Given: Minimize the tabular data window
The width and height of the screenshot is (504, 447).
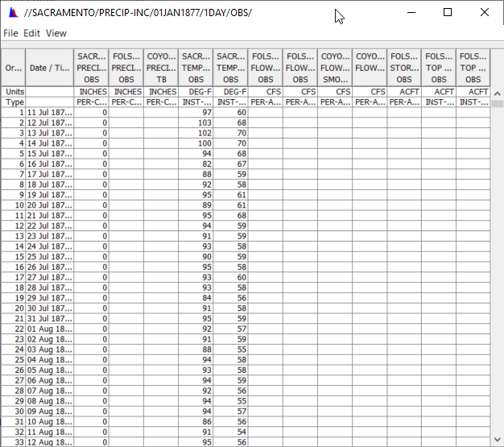Looking at the screenshot, I should [410, 13].
